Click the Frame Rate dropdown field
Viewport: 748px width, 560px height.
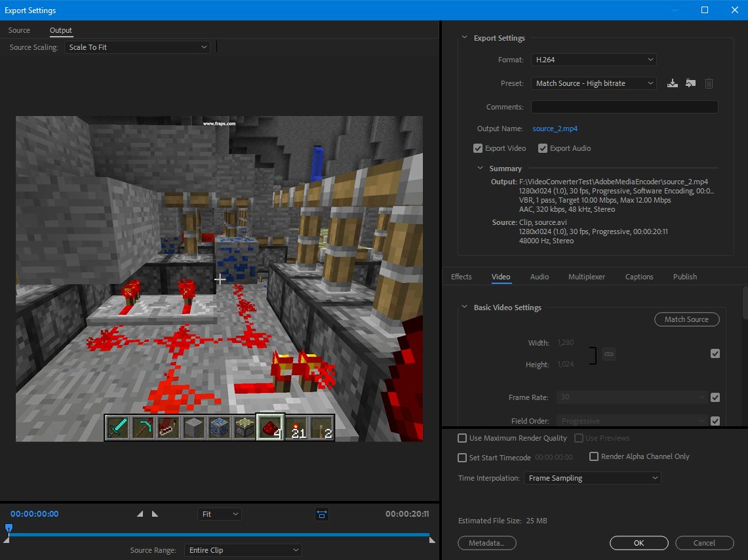click(x=631, y=397)
